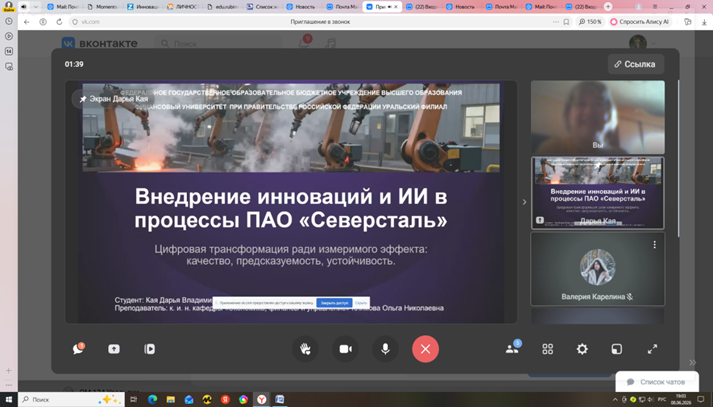Open the browser downloads icon
This screenshot has height=407, width=713.
coord(705,22)
